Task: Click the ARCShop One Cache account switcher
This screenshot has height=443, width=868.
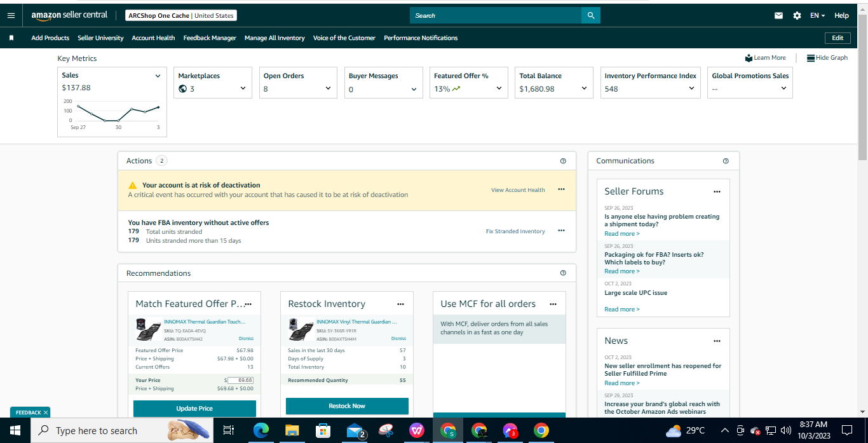Action: pos(181,15)
